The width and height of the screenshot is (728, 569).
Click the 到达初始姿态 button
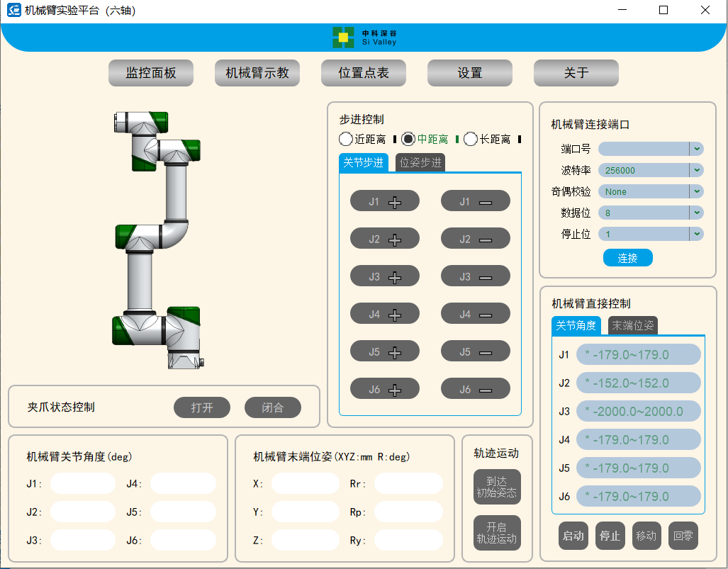click(x=497, y=487)
